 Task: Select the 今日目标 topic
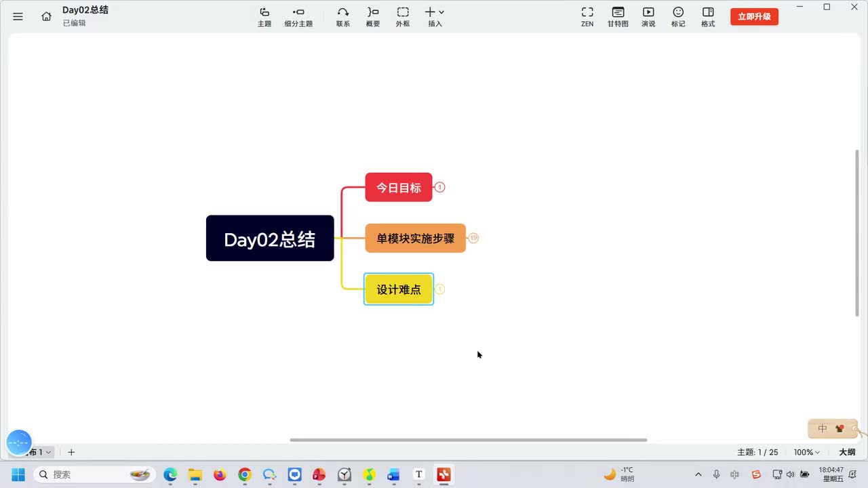[399, 187]
